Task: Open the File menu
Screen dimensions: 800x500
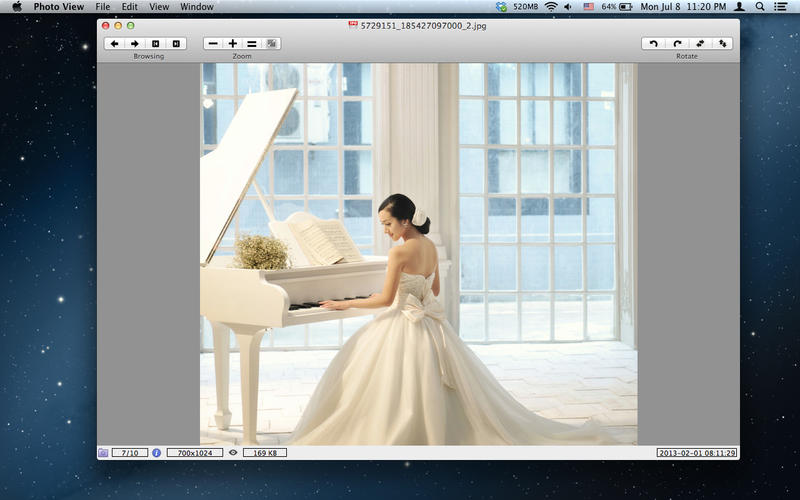Action: [103, 7]
